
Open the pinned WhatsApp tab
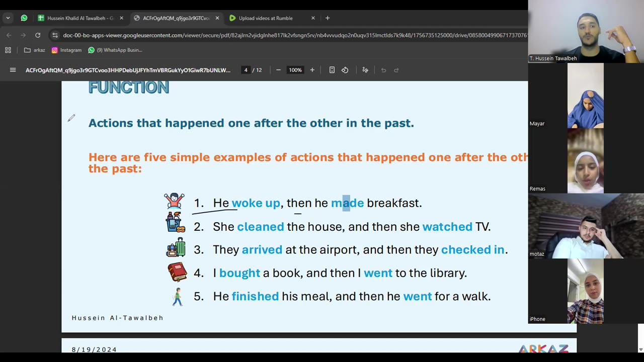24,18
